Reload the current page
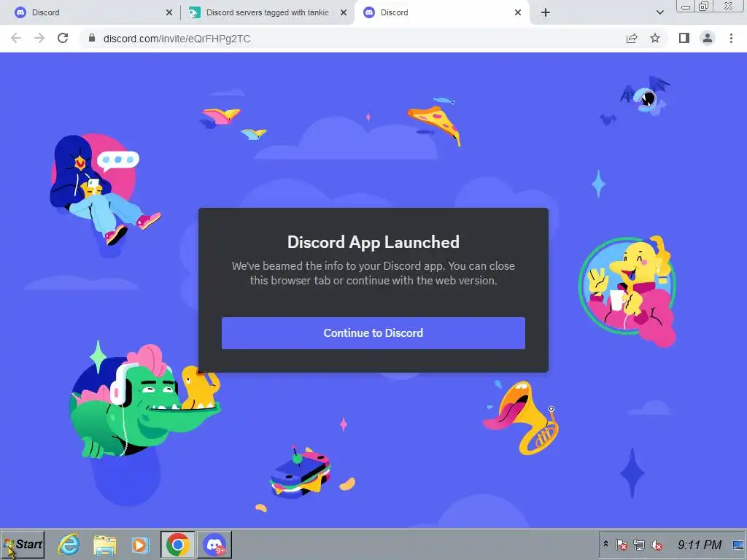This screenshot has height=560, width=747. [x=63, y=38]
